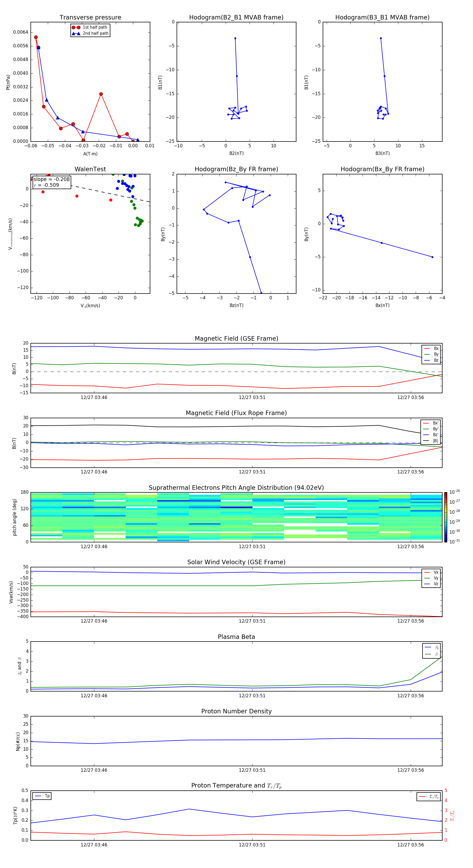The image size is (473, 868).
Task: Click 'Vsw(km/s)' axis label
Action: click(11, 592)
